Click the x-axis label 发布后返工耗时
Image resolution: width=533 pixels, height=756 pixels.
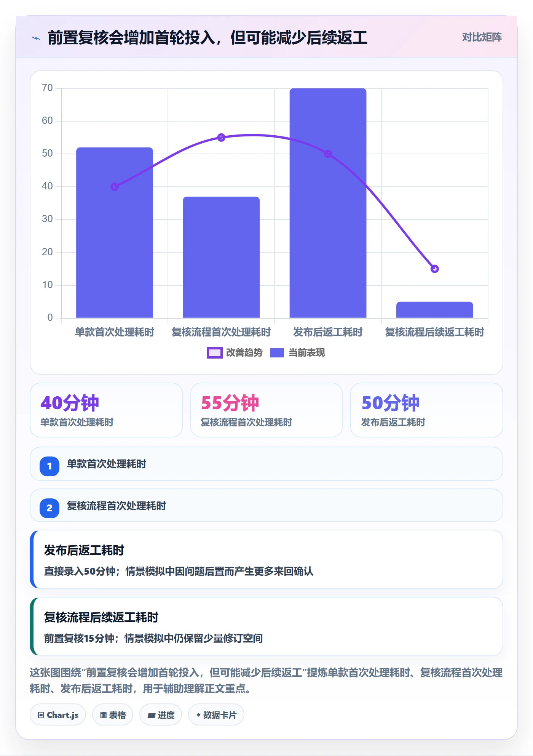328,332
